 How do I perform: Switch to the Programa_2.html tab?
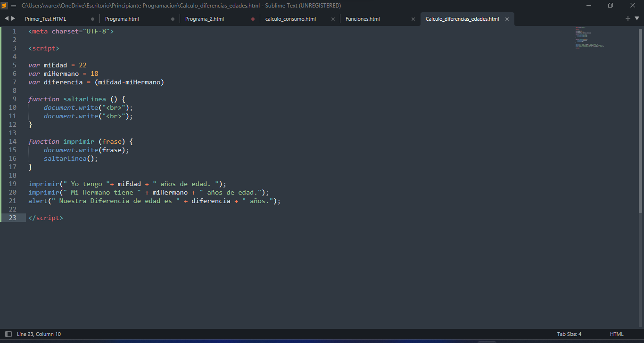[205, 19]
